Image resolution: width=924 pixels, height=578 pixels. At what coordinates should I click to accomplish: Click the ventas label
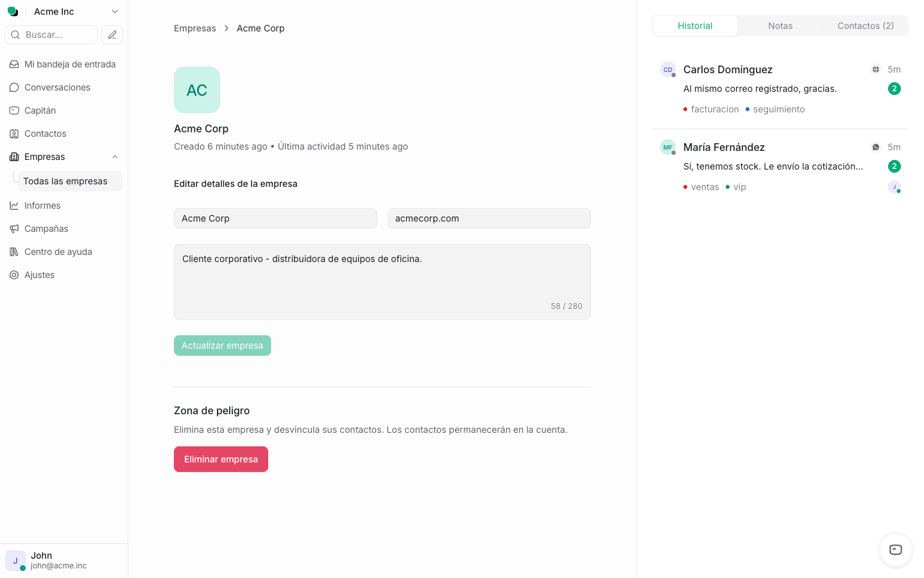tap(701, 187)
